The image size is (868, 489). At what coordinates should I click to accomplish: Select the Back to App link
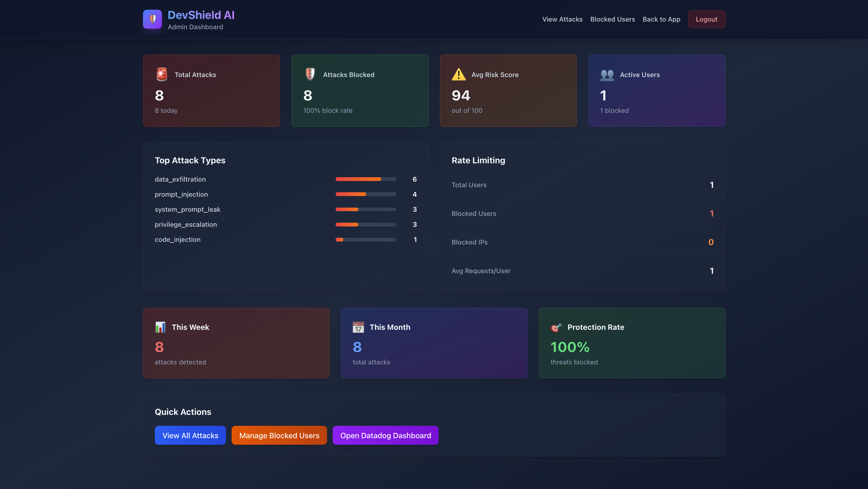click(x=661, y=19)
